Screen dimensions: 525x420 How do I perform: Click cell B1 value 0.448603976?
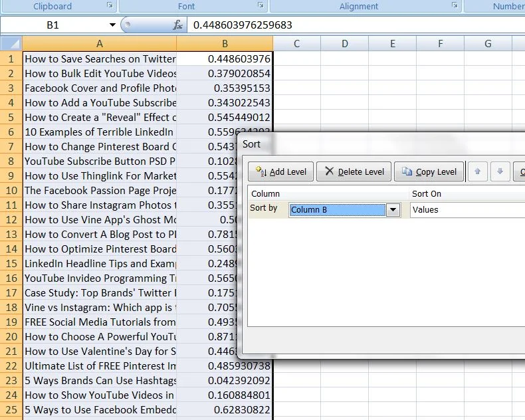225,59
